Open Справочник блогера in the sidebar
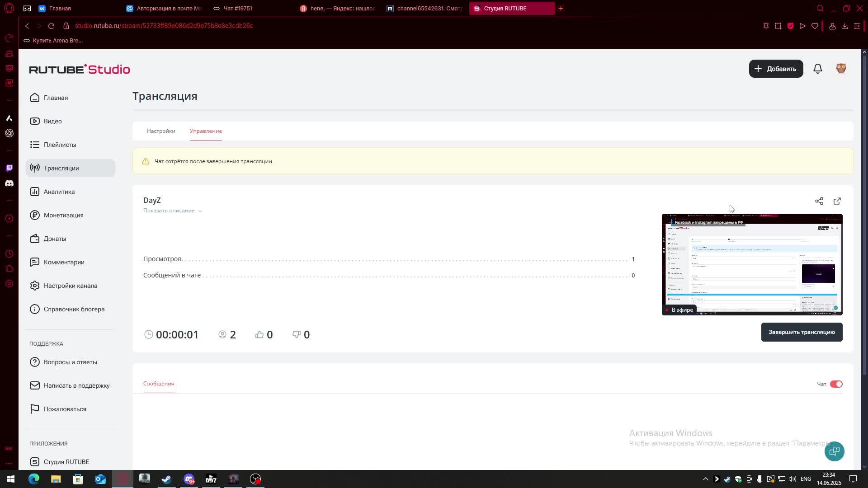868x488 pixels. tap(71, 309)
